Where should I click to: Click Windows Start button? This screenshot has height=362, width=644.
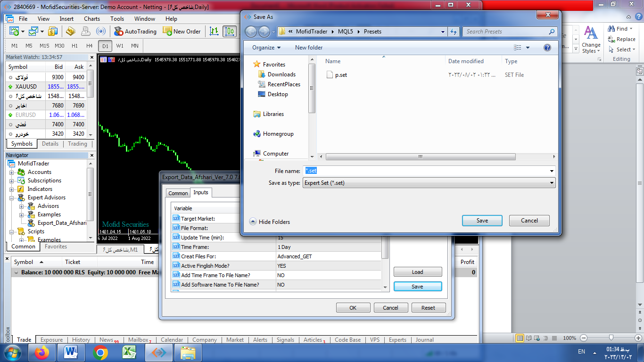13,352
